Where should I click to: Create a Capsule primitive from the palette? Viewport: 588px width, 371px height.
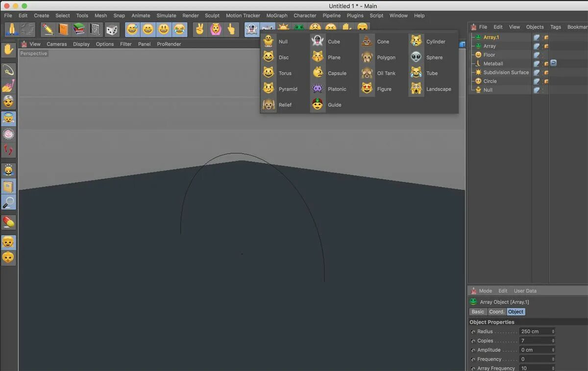pyautogui.click(x=329, y=73)
